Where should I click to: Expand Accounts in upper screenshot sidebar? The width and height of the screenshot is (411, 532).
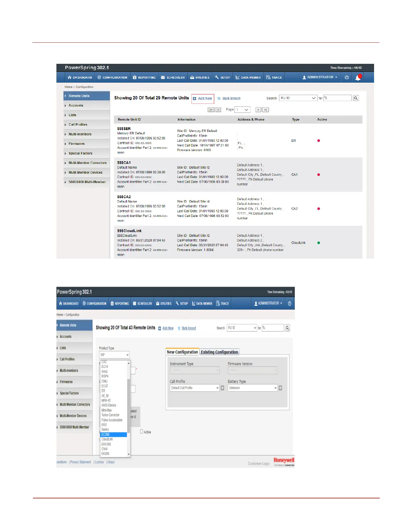87,105
